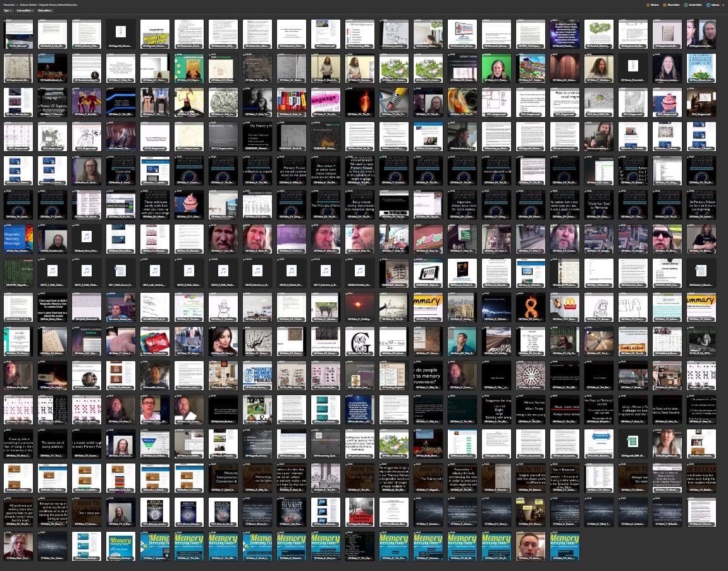The width and height of the screenshot is (728, 571).
Task: Click the green Create folder plus icon
Action: coord(685,4)
